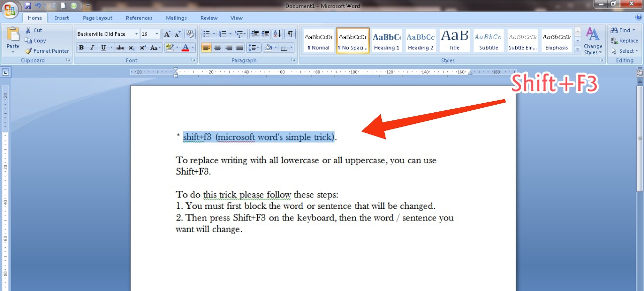This screenshot has height=291, width=644.
Task: Switch to the References tab
Action: [x=139, y=18]
